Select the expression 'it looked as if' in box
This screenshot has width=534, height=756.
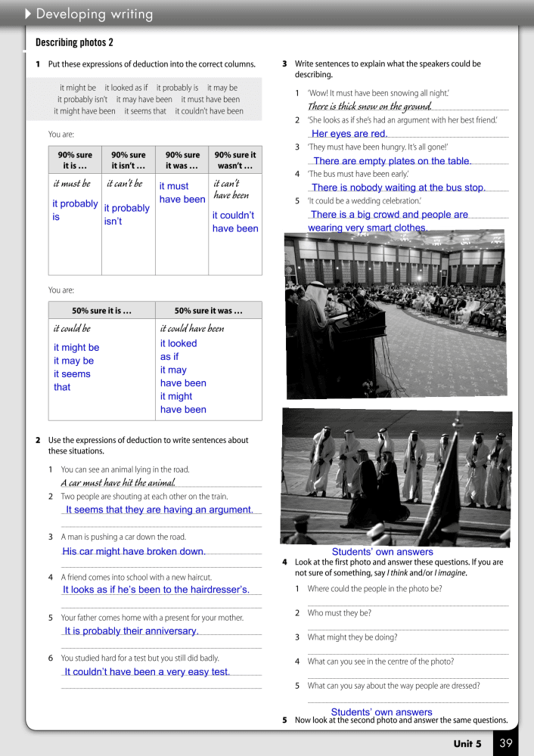click(x=126, y=88)
